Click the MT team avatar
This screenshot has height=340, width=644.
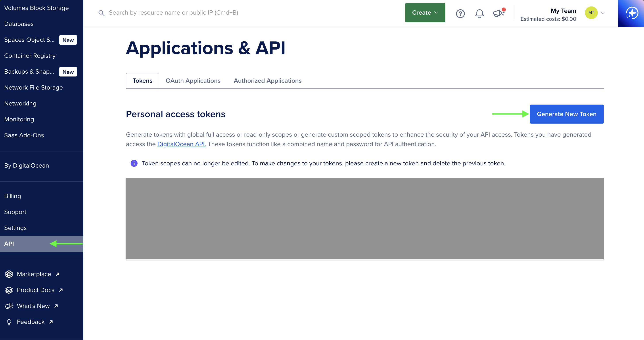click(x=591, y=13)
